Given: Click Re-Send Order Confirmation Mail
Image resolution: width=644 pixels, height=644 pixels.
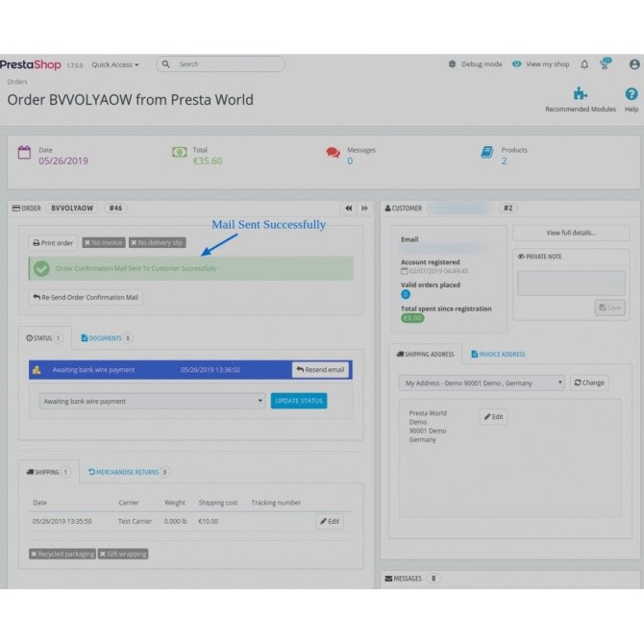Looking at the screenshot, I should [x=86, y=297].
